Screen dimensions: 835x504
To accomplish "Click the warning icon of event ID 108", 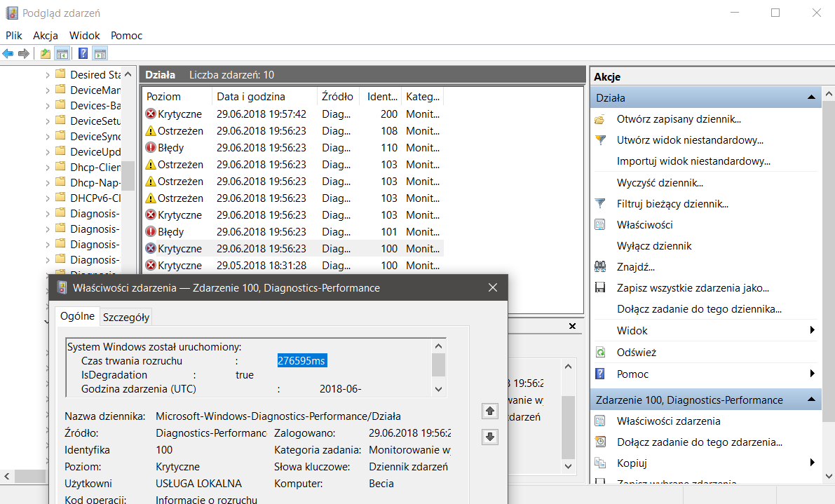I will point(151,131).
